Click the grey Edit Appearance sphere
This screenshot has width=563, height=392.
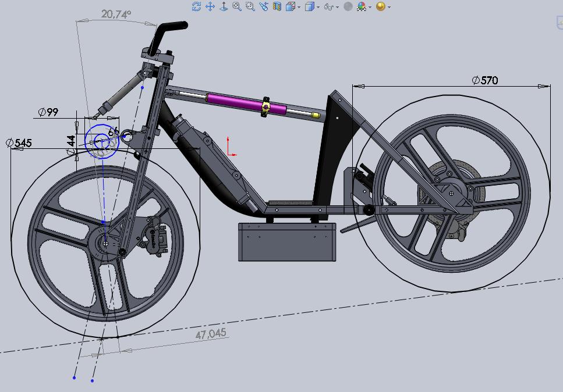pos(348,6)
